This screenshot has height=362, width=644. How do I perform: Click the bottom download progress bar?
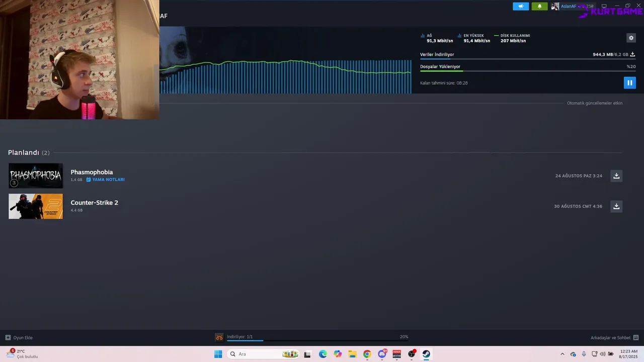pos(317,341)
